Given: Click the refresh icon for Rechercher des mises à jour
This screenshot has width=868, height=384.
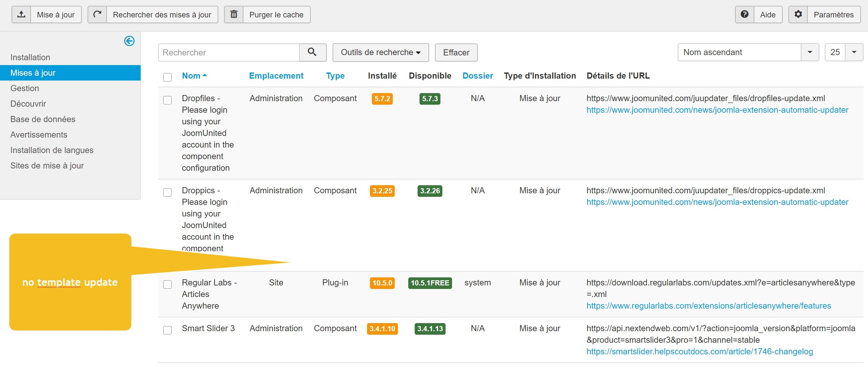Looking at the screenshot, I should tap(97, 14).
